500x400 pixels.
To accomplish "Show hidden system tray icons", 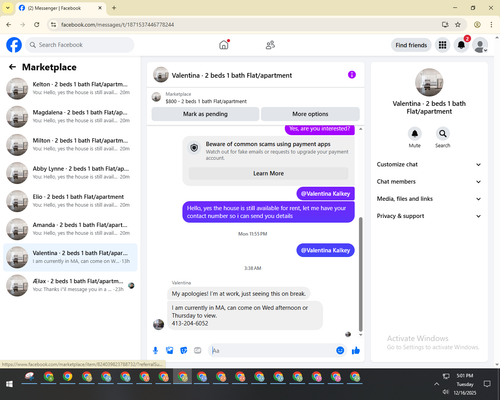I will click(x=436, y=384).
